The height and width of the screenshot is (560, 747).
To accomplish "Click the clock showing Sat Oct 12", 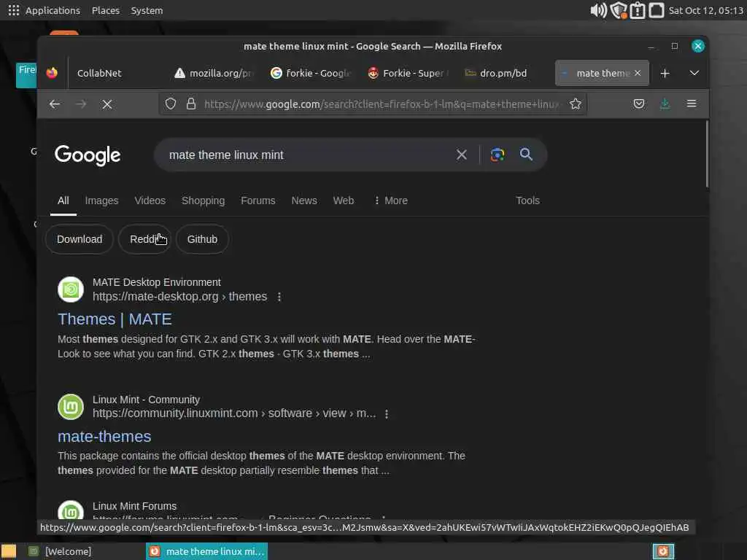I will tap(706, 10).
